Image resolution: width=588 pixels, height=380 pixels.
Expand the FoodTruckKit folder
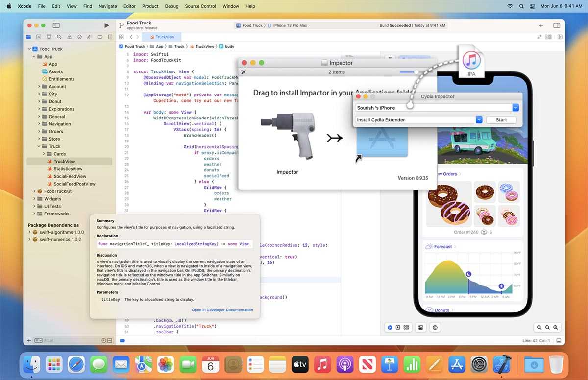click(34, 191)
